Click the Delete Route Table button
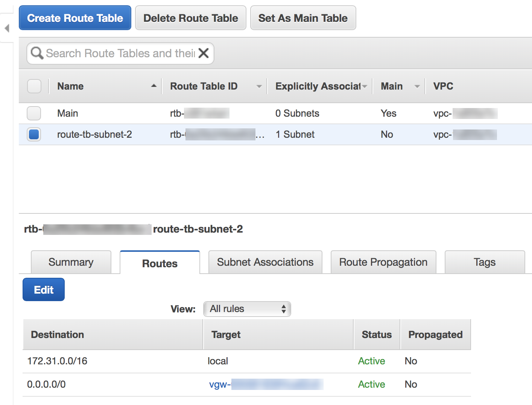This screenshot has width=532, height=405. click(x=191, y=18)
